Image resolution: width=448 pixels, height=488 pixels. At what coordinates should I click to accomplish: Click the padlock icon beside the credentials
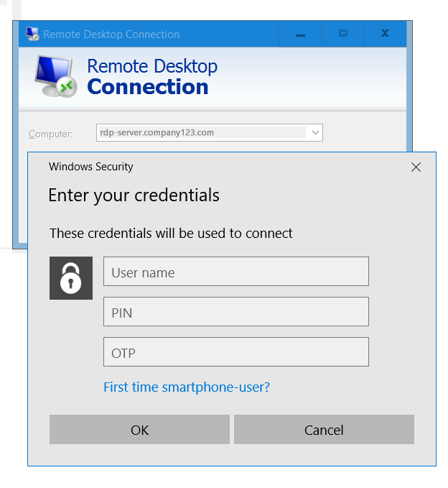(71, 278)
